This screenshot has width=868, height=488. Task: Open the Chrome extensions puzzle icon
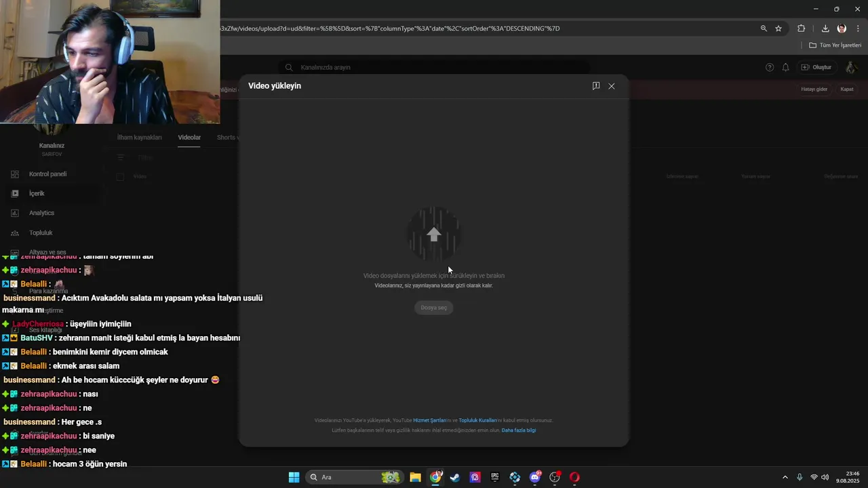[x=802, y=28]
